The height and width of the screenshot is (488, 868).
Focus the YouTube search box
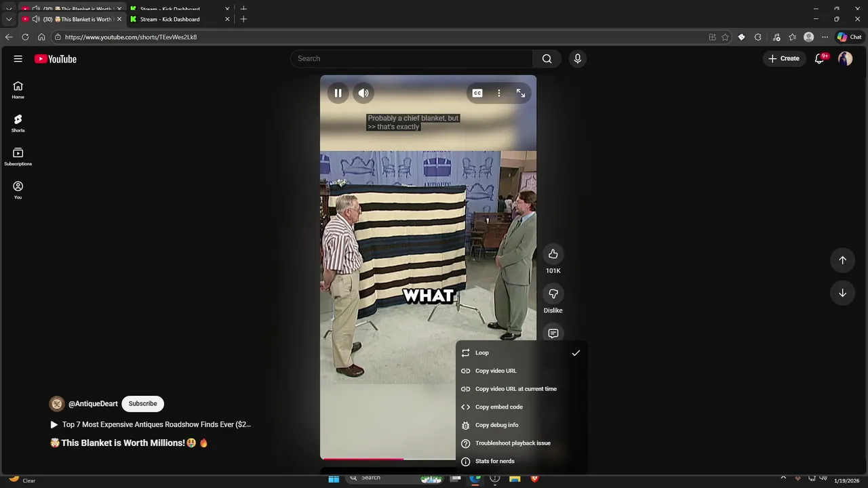(x=412, y=59)
